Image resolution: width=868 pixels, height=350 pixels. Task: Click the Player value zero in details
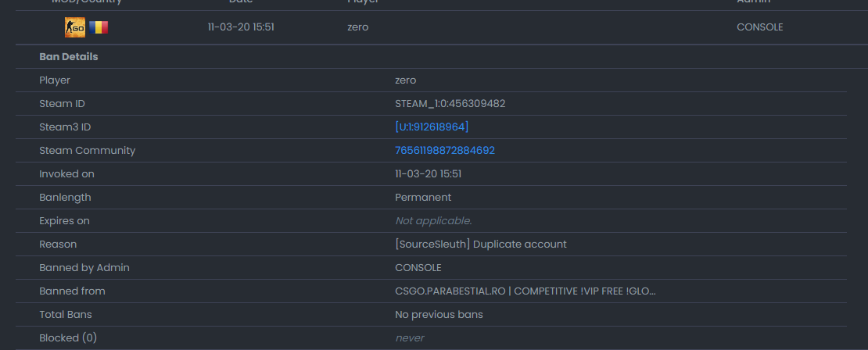405,80
